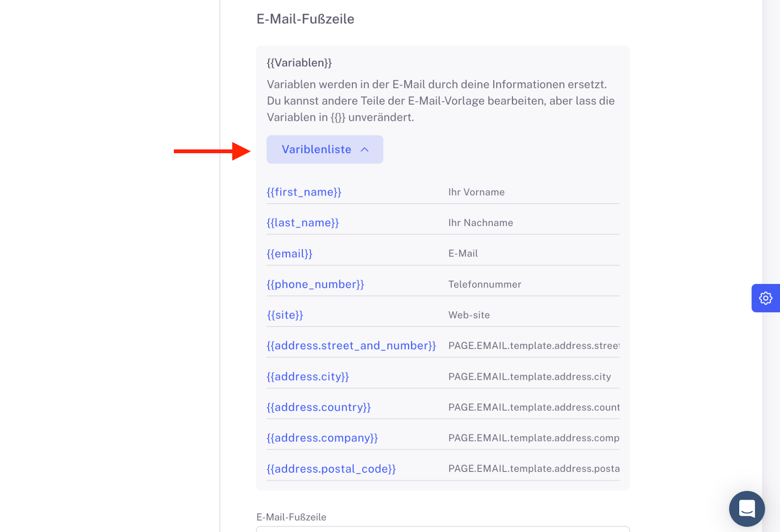Collapse the Variblenliste chevron arrow
The image size is (780, 532).
point(365,150)
